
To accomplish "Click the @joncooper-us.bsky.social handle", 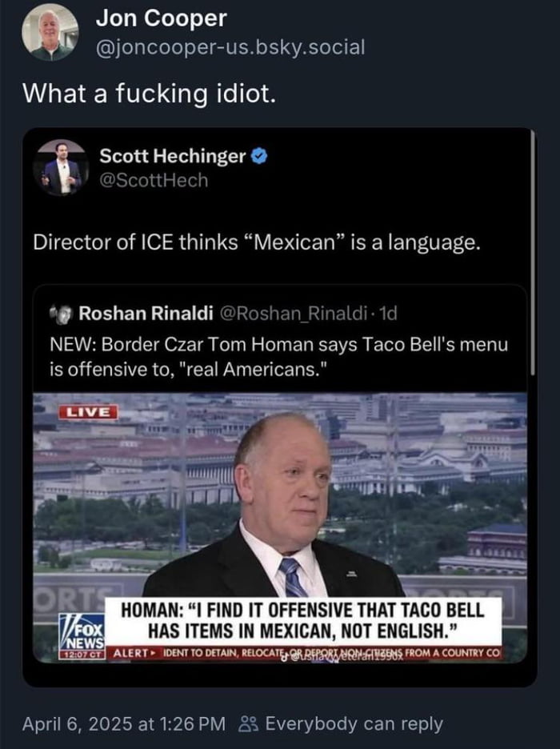I will [230, 47].
